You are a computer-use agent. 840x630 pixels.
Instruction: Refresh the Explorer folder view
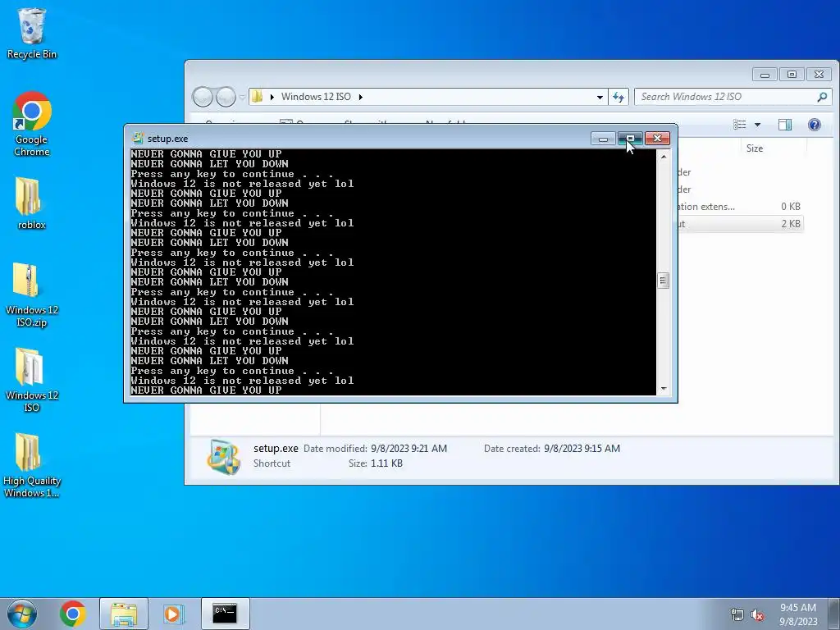[619, 97]
